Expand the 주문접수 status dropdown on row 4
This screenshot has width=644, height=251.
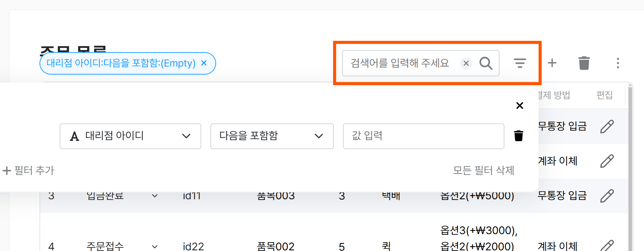pos(154,246)
